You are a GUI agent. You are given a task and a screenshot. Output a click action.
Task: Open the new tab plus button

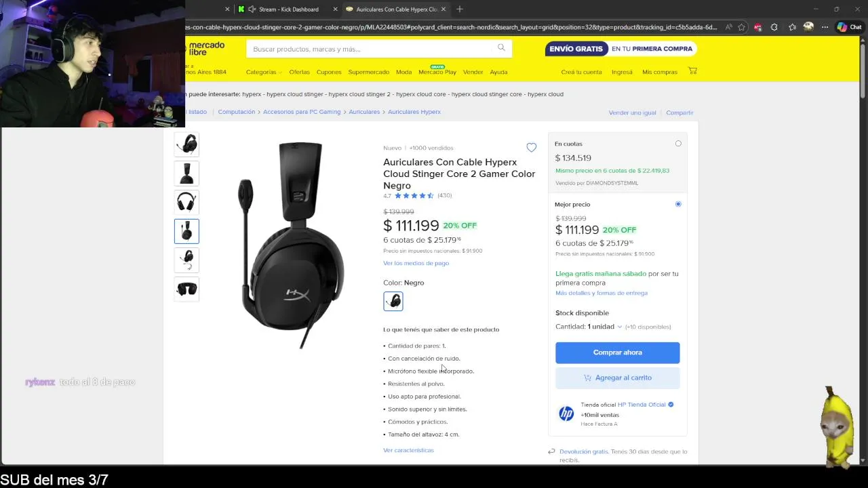(x=460, y=9)
